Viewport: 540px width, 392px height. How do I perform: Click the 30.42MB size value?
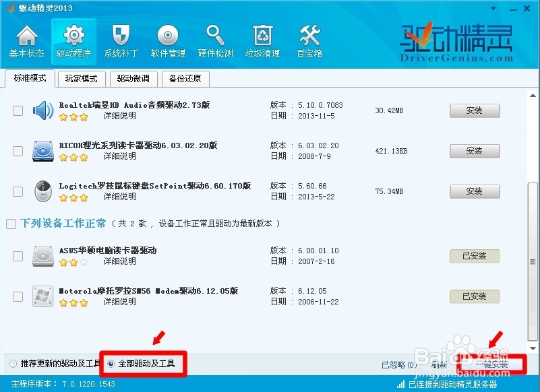389,110
